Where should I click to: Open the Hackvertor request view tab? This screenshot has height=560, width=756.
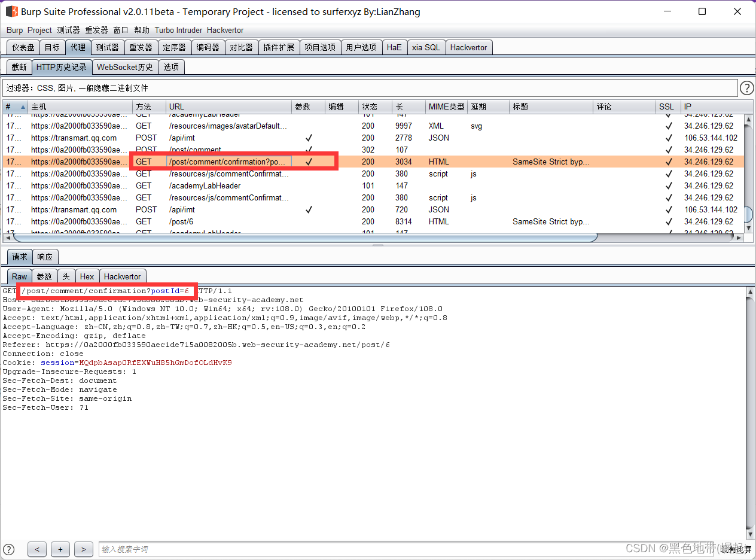(x=122, y=276)
